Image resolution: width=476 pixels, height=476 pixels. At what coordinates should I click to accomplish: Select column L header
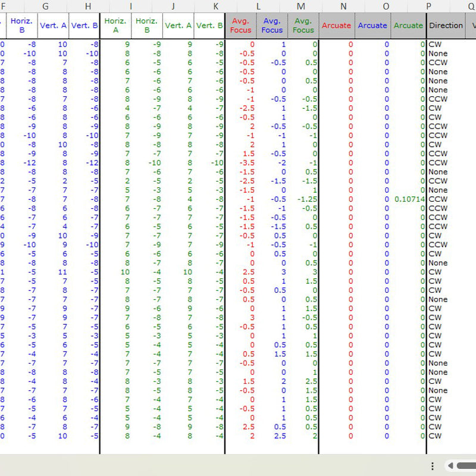(258, 6)
